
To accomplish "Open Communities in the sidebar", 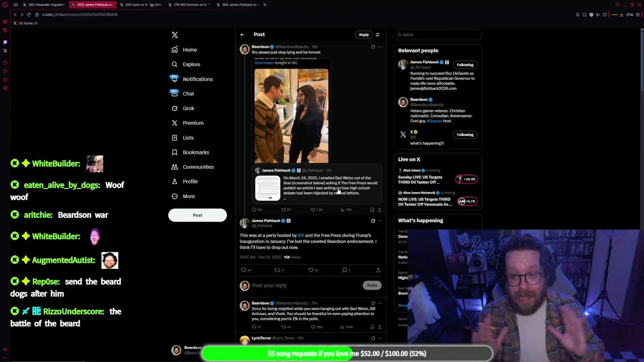I will click(192, 166).
